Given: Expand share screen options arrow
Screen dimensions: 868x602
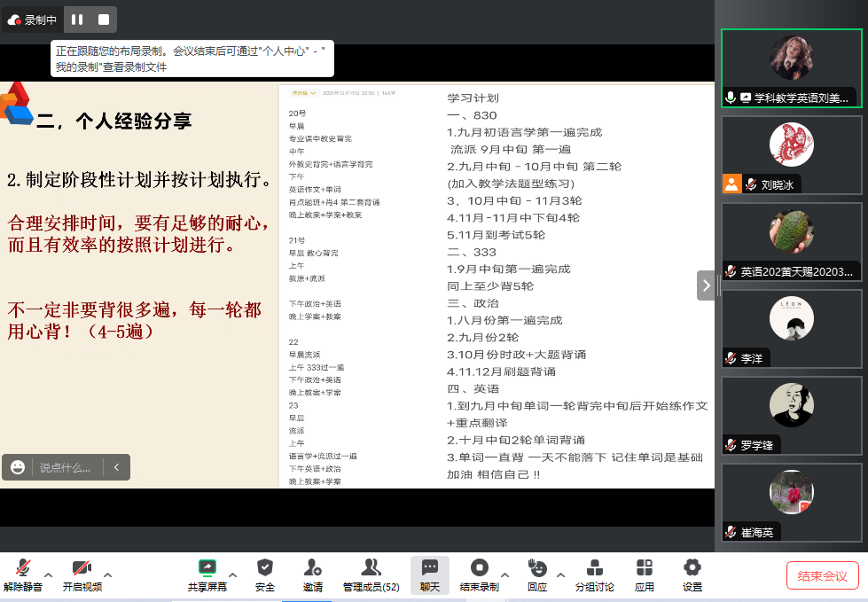Looking at the screenshot, I should pos(233,574).
